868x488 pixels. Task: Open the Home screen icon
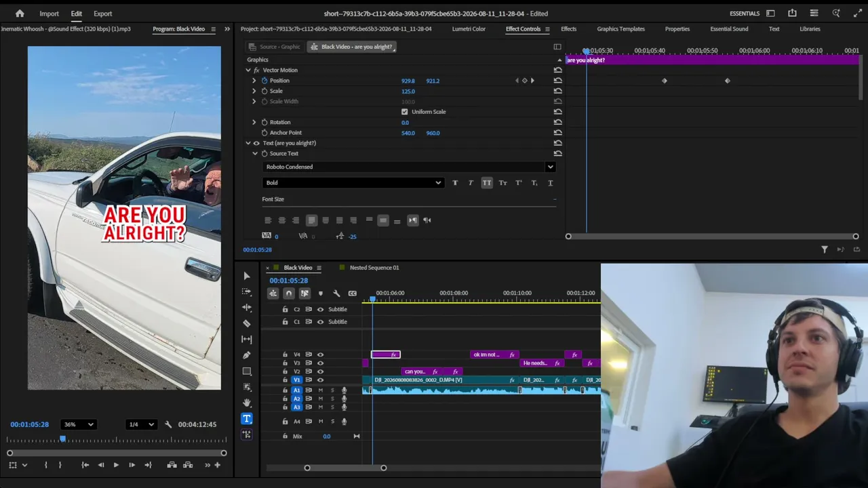pos(20,14)
